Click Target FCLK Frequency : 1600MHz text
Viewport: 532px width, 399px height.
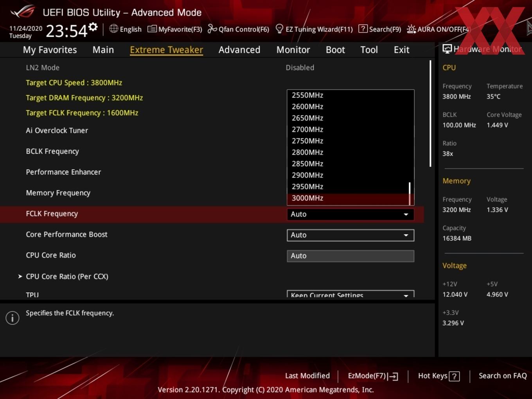(82, 113)
